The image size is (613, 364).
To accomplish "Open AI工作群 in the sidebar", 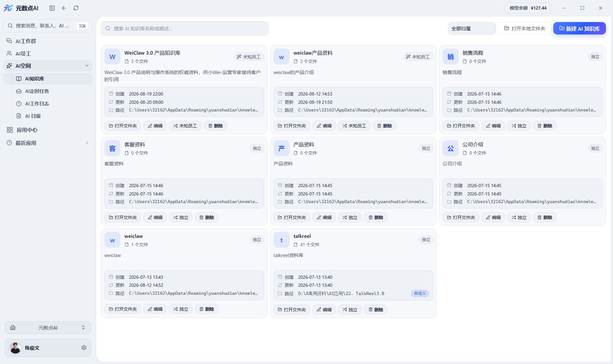I will 48,41.
